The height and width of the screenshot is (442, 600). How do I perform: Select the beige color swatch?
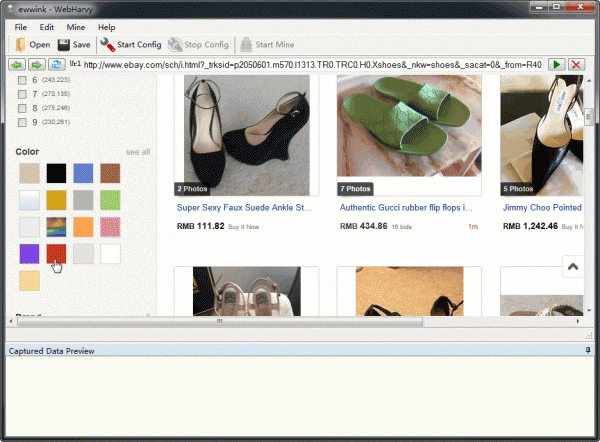(x=29, y=173)
